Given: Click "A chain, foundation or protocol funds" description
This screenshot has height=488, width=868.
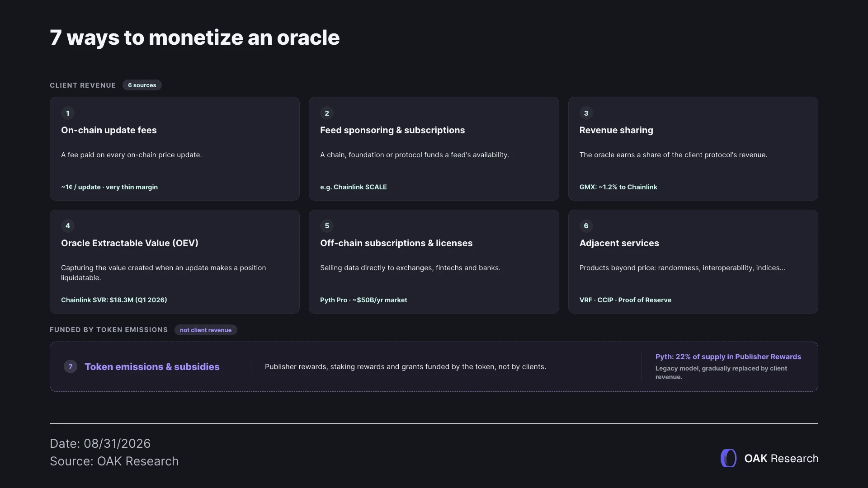Looking at the screenshot, I should pyautogui.click(x=415, y=155).
